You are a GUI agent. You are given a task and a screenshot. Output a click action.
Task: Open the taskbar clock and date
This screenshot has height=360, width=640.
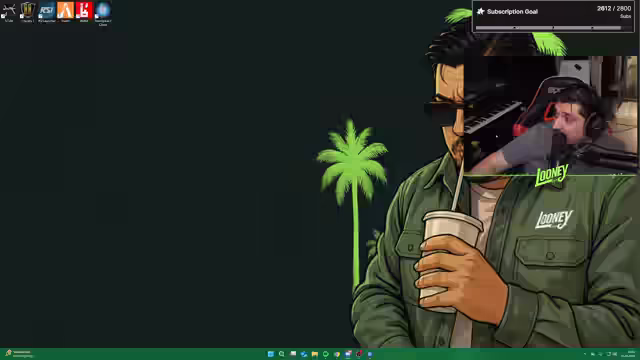tap(628, 354)
